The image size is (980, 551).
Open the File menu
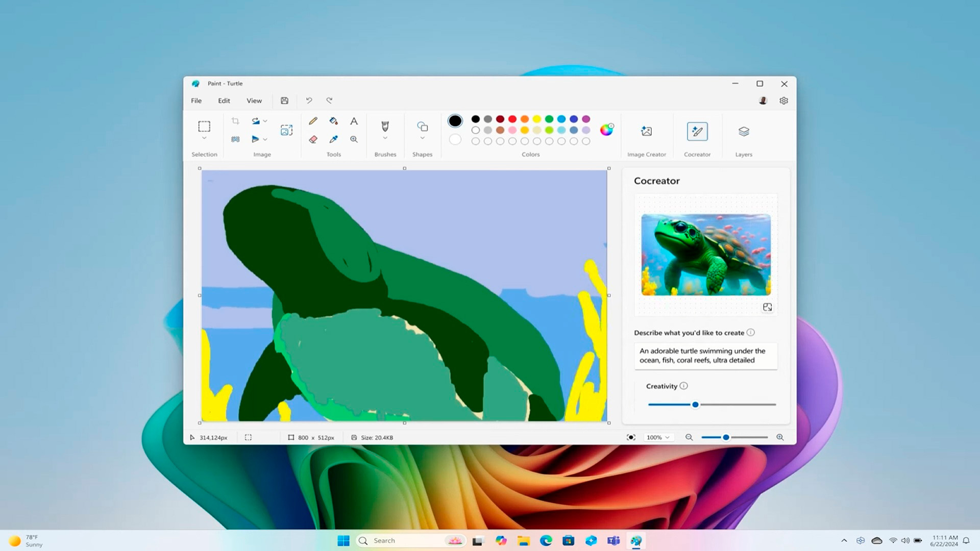pos(195,101)
